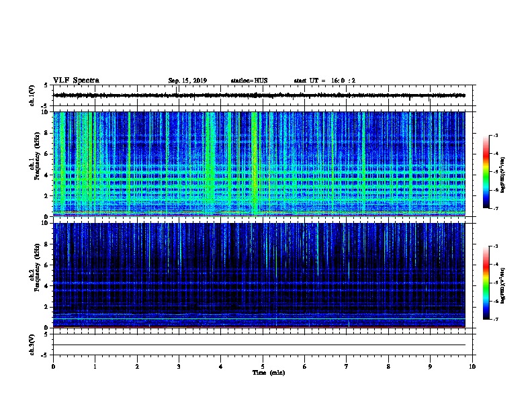Screen dimensions: 532x411
Task: Click the ch.3(V) axis label
Action: [x=32, y=345]
